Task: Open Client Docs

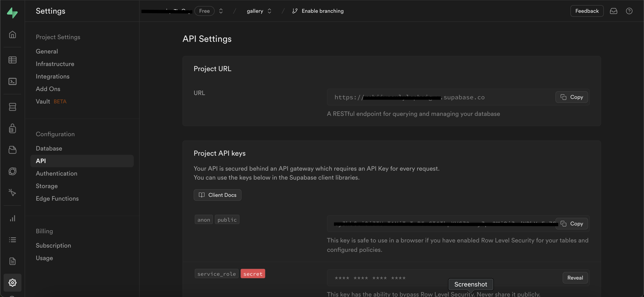Action: click(x=217, y=195)
